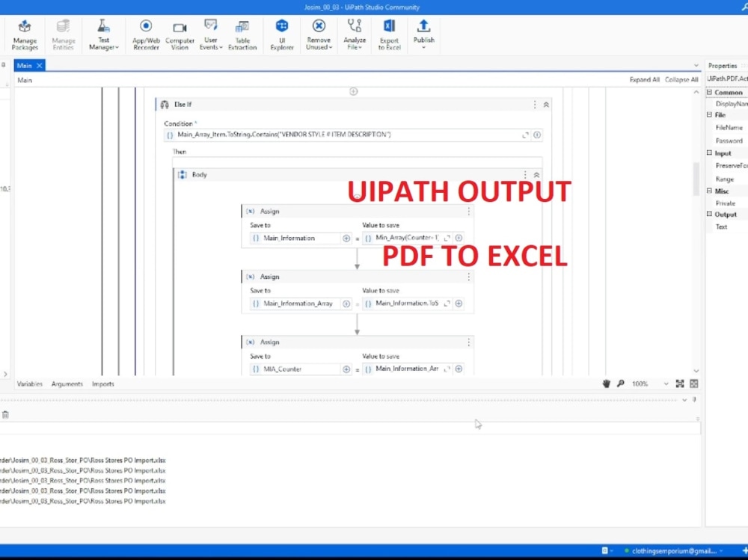Expand Main_Information.ToS value editor

click(447, 304)
